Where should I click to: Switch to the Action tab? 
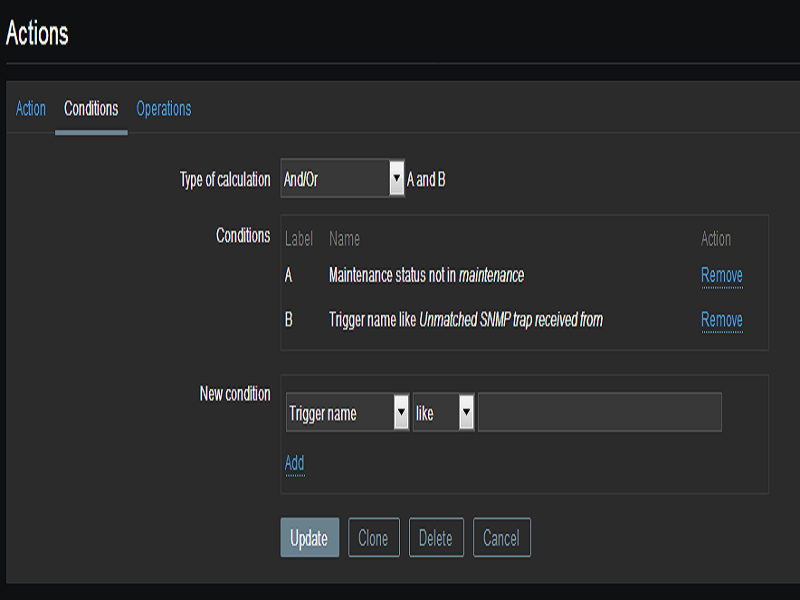tap(31, 109)
